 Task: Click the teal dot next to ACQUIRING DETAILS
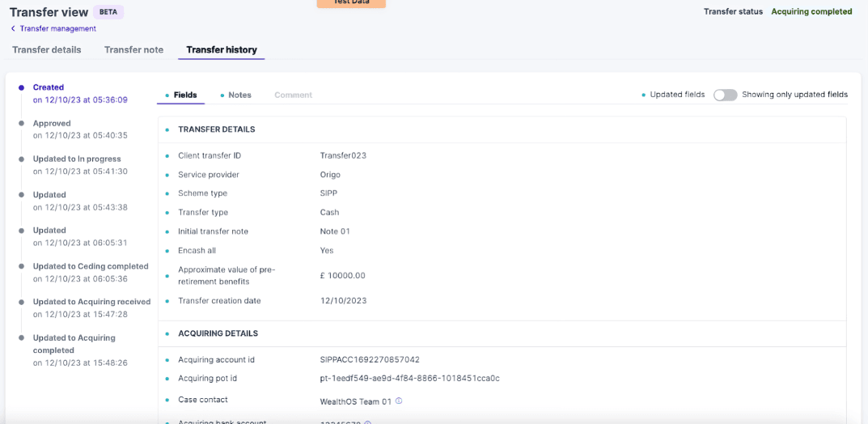(167, 333)
